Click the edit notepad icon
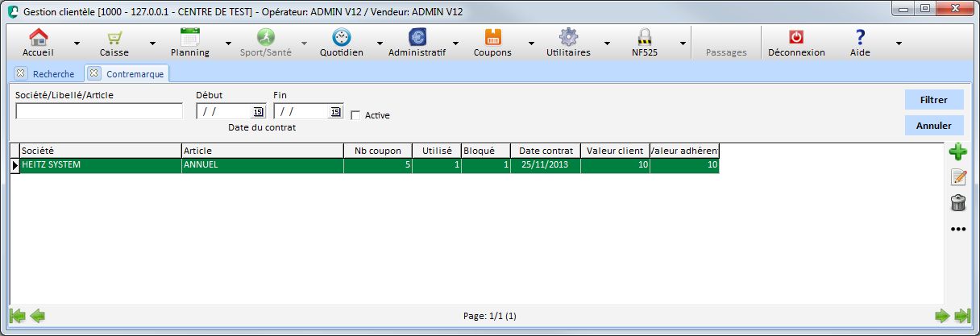Screen dimensions: 980x336 click(x=957, y=177)
